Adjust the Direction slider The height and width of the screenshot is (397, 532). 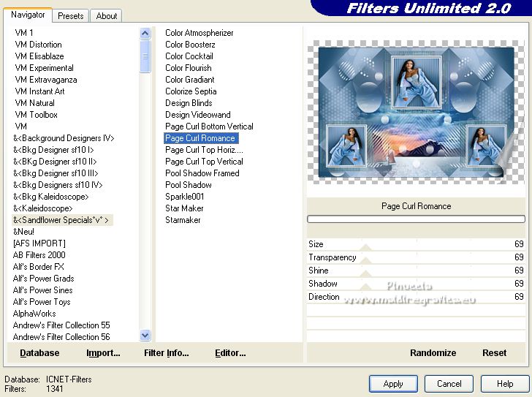coord(416,297)
